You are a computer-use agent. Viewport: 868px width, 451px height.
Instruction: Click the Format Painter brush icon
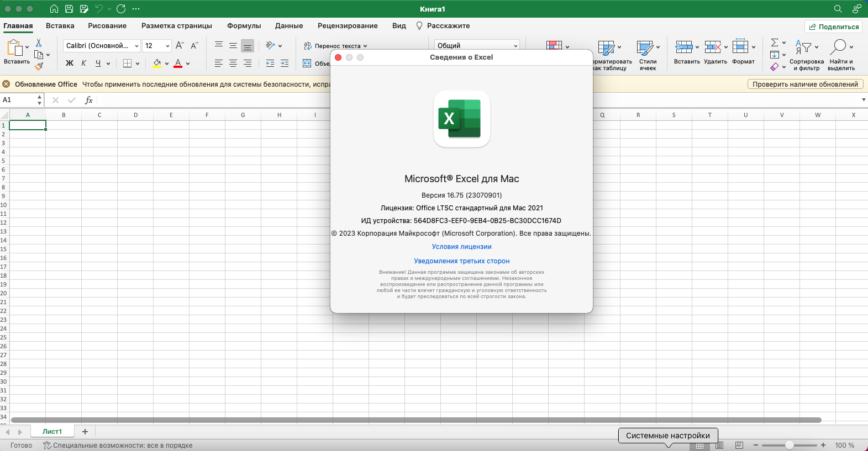coord(39,67)
